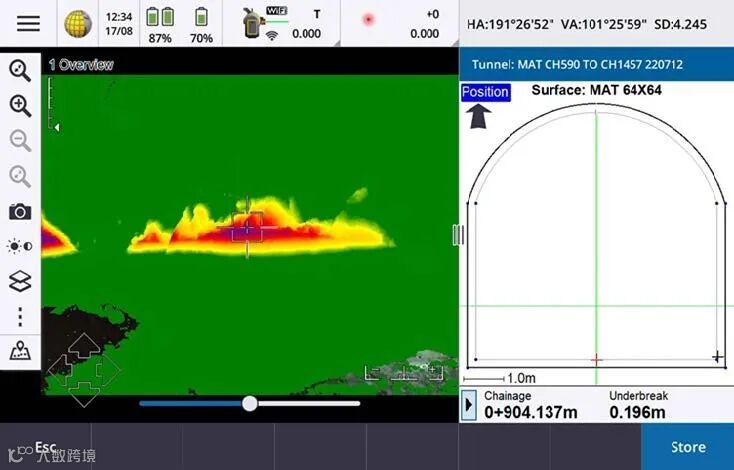Screen dimensions: 734x470
Task: Click the black north arrow in cross-section
Action: pyautogui.click(x=478, y=116)
